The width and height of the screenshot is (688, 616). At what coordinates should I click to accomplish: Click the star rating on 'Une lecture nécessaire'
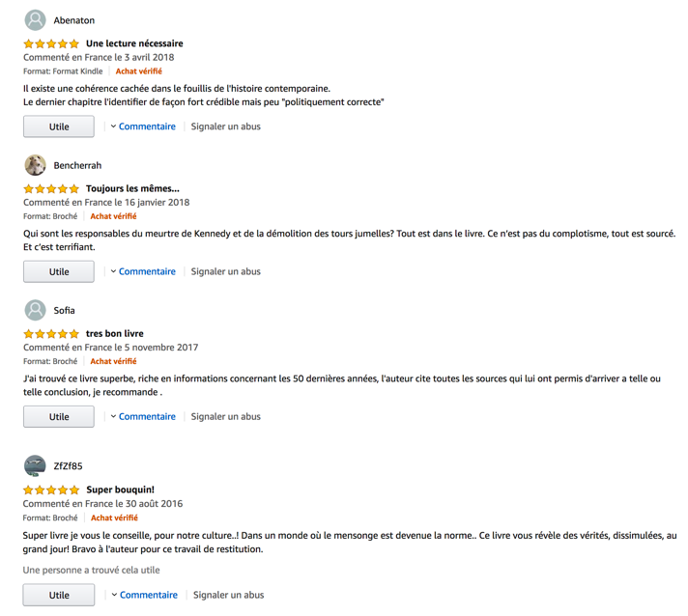click(51, 43)
